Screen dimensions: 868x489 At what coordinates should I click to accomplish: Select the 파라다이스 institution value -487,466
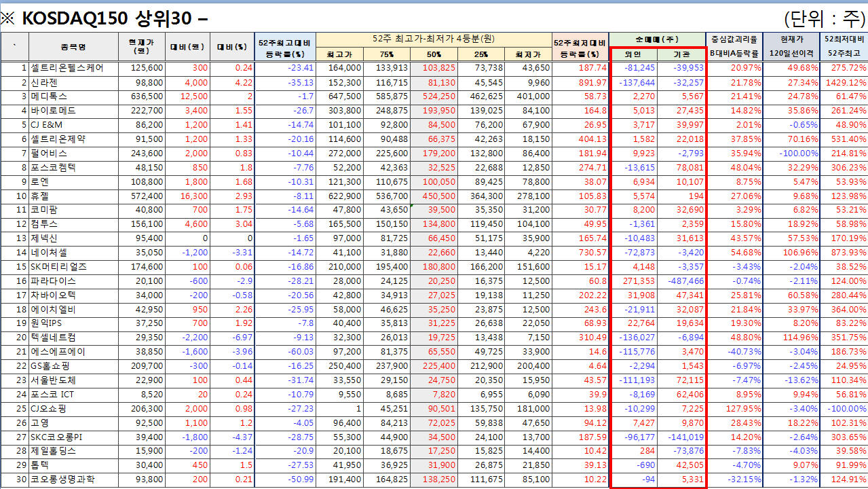tap(682, 280)
